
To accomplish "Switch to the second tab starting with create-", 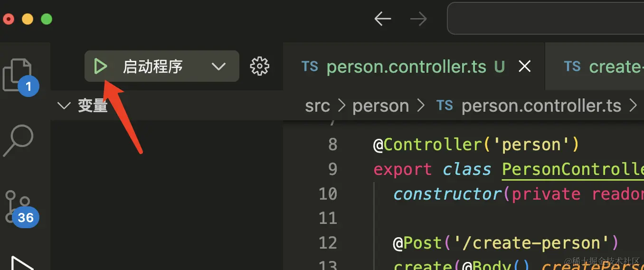I will [x=603, y=67].
